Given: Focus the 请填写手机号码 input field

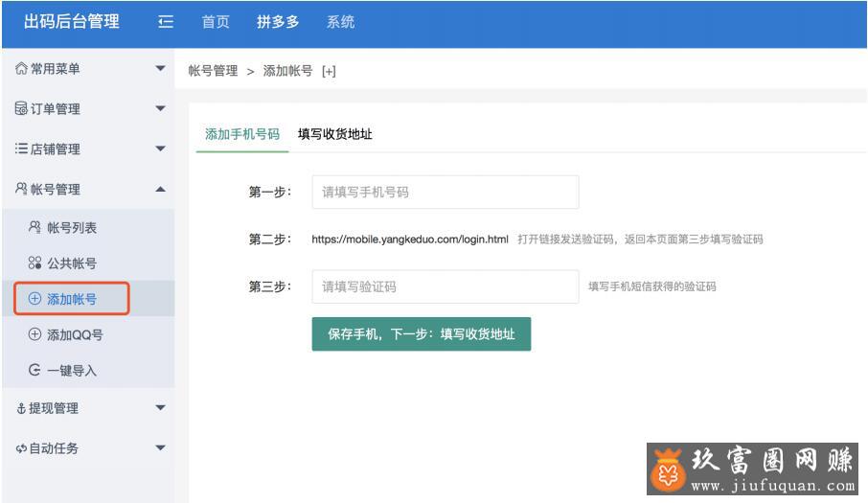Looking at the screenshot, I should (445, 192).
